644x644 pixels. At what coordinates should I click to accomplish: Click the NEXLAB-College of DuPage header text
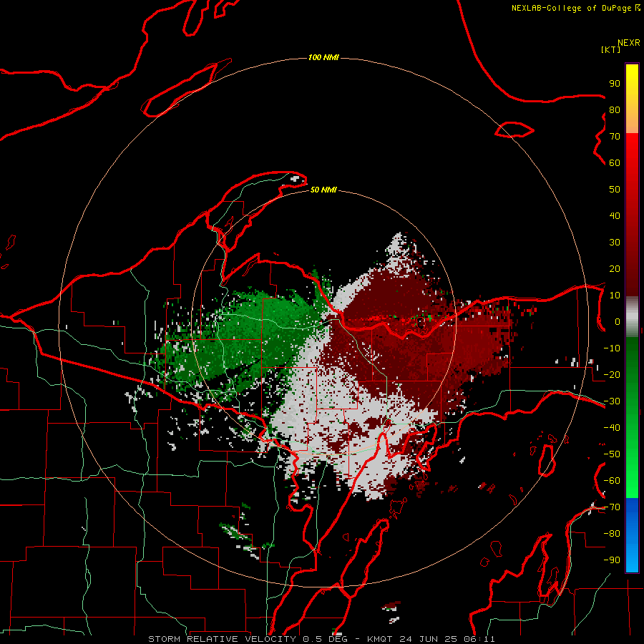[x=575, y=8]
